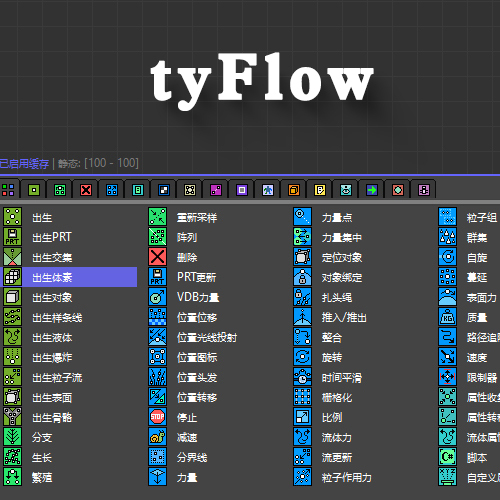Select the 出生PRT operator icon
500x500 pixels.
[12, 236]
